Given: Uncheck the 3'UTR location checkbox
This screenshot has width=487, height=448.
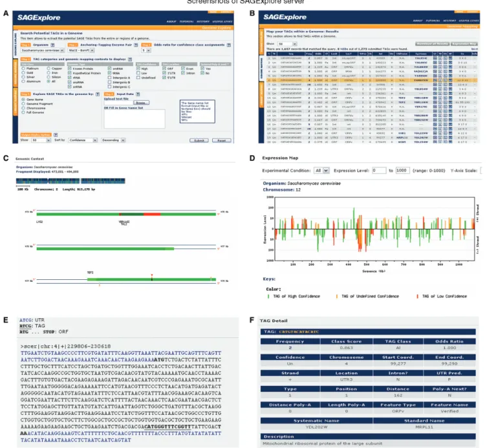Looking at the screenshot, I should click(x=164, y=73).
